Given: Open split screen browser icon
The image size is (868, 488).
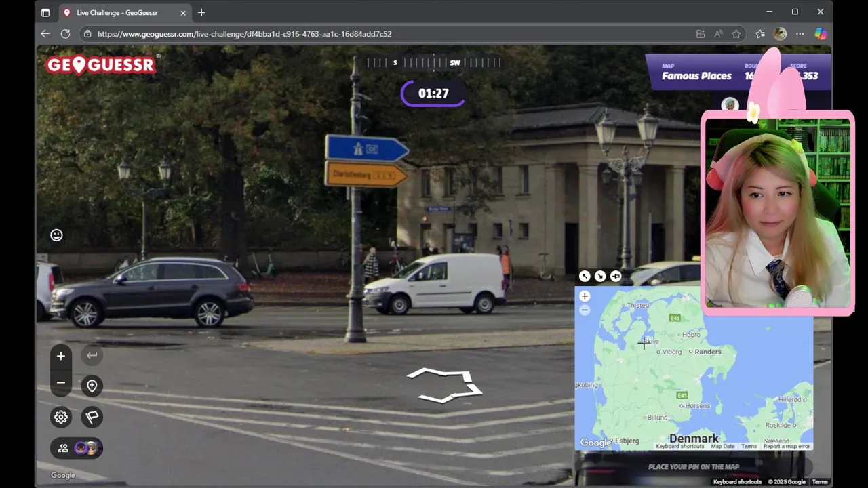Looking at the screenshot, I should (x=701, y=34).
